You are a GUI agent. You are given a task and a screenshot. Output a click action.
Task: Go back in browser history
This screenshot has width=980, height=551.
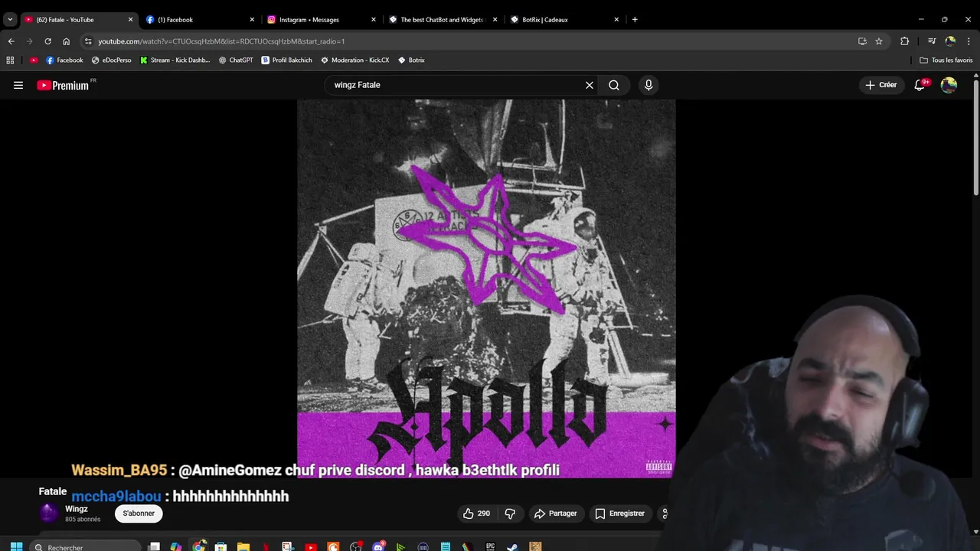pyautogui.click(x=11, y=41)
